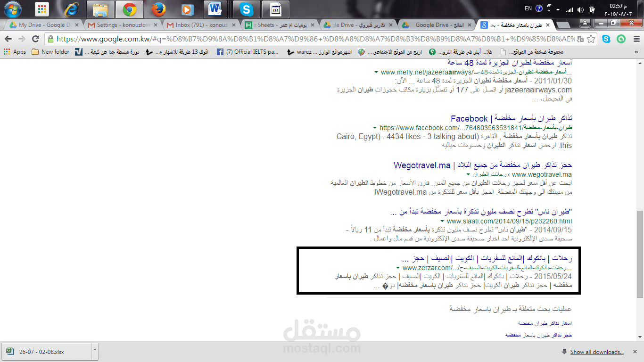Go back with Chrome's back arrow
The image size is (644, 362).
pos(8,39)
